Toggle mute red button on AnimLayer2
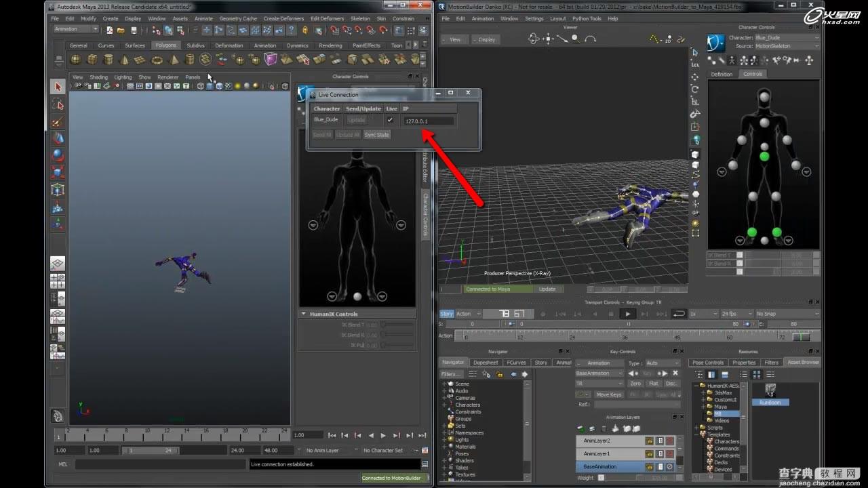The height and width of the screenshot is (488, 868). click(669, 441)
